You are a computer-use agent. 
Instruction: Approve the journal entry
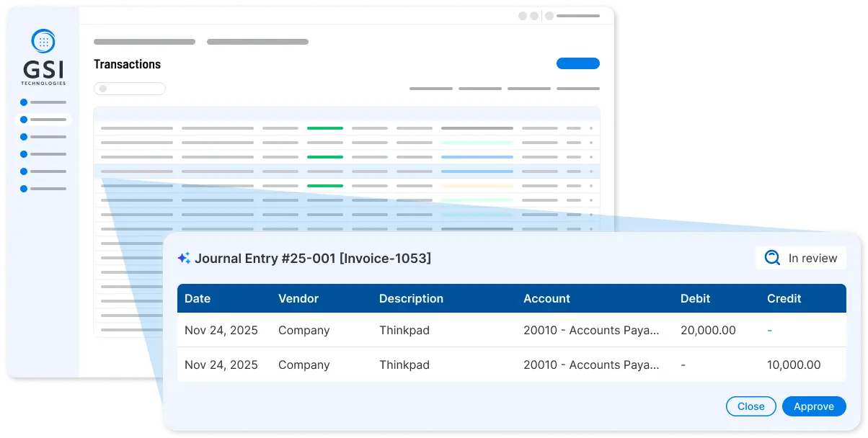(x=814, y=406)
